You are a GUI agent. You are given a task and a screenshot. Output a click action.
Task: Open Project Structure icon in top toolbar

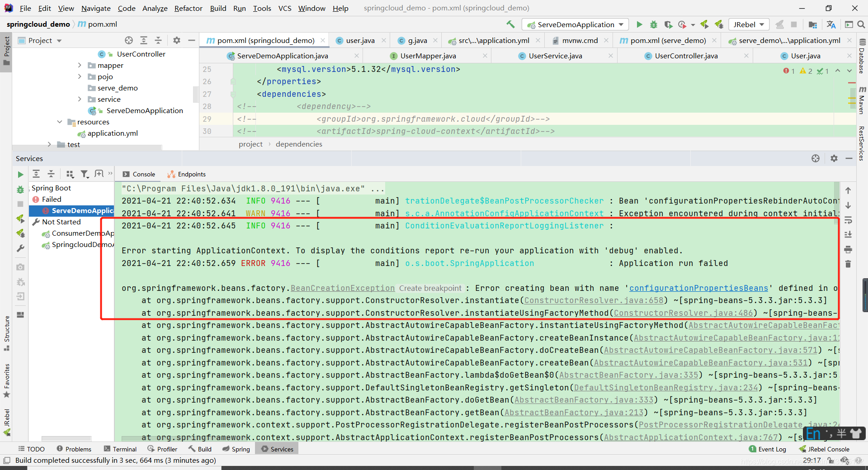pyautogui.click(x=813, y=24)
